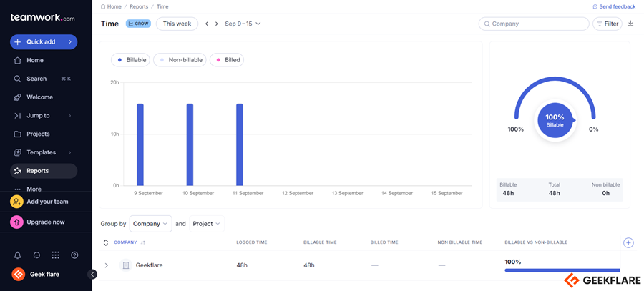
Task: Expand the Quick add arrow chevron
Action: pyautogui.click(x=70, y=42)
